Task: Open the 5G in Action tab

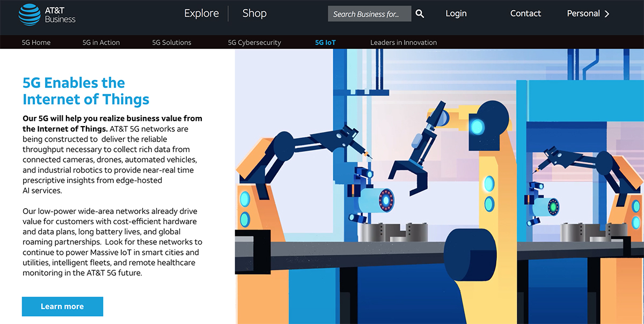Action: click(x=101, y=42)
